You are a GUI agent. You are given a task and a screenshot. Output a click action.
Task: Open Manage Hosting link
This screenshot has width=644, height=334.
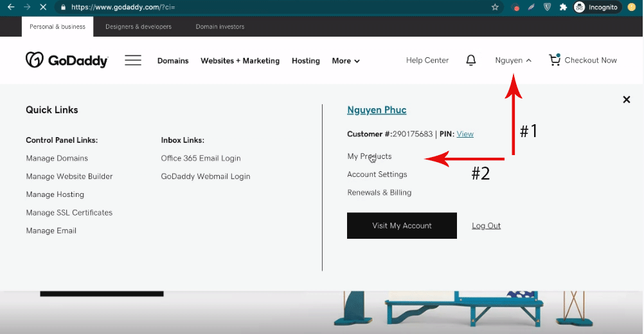point(55,194)
